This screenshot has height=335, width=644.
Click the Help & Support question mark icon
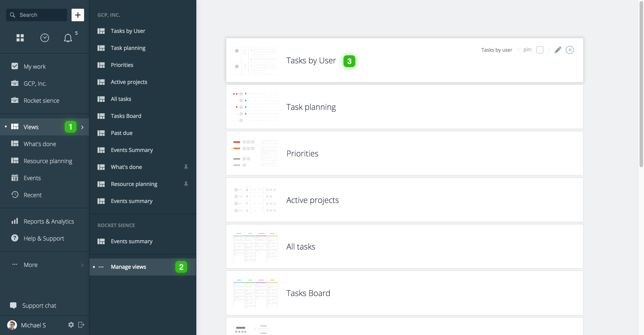click(15, 238)
